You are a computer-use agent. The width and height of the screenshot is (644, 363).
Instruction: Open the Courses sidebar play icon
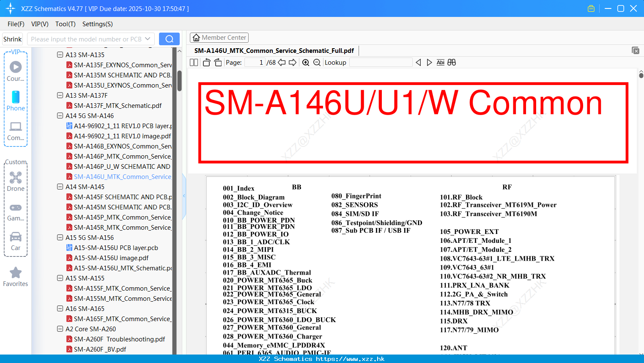click(x=16, y=67)
